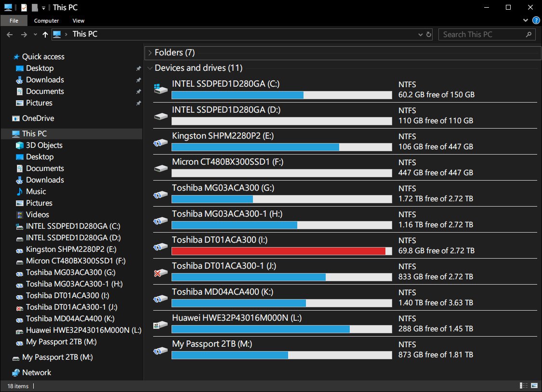Open the View ribbon tab

tap(79, 21)
